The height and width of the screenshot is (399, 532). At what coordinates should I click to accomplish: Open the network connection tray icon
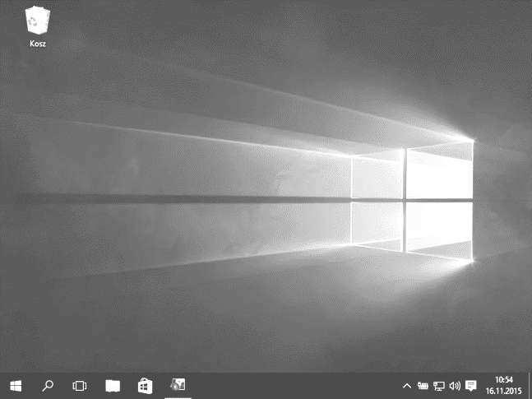[439, 386]
